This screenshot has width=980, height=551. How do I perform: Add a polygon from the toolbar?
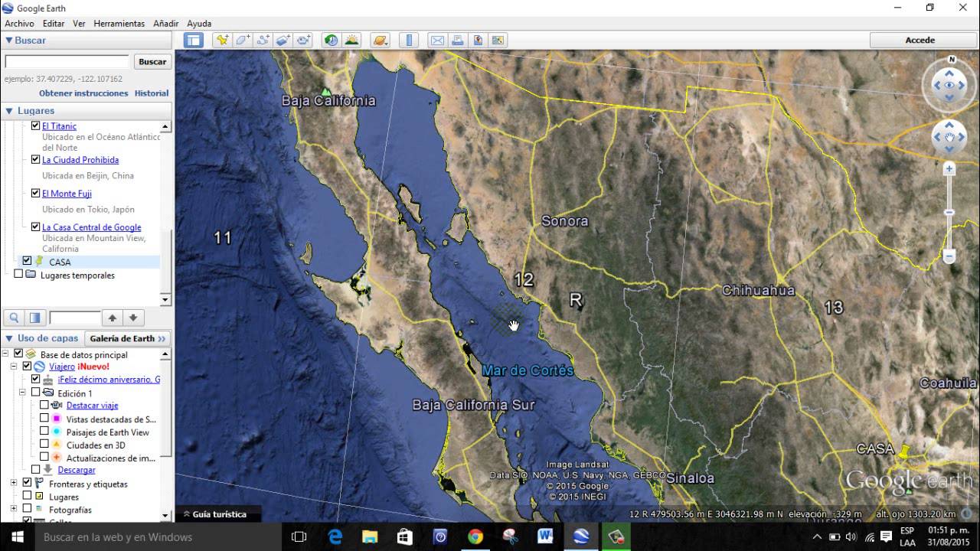point(243,40)
